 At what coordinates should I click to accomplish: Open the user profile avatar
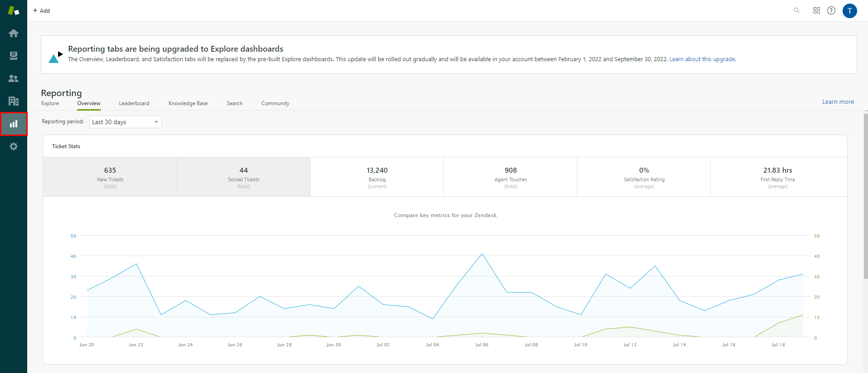point(849,10)
